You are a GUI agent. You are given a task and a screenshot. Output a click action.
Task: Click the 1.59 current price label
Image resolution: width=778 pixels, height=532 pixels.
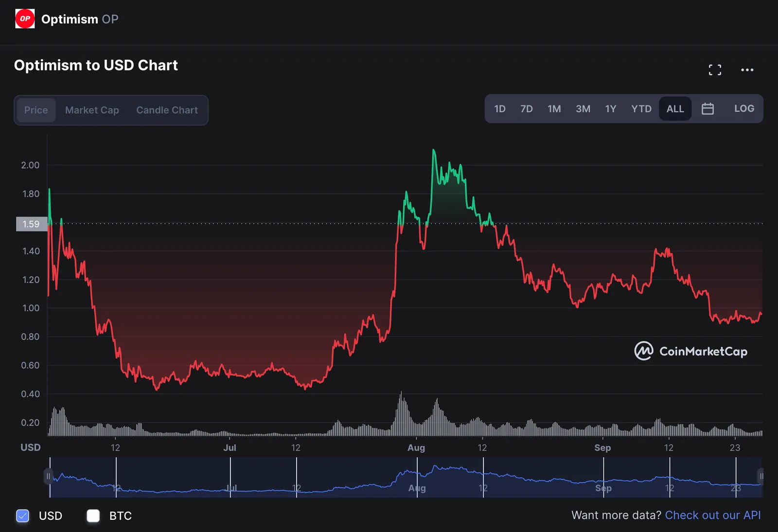click(31, 224)
